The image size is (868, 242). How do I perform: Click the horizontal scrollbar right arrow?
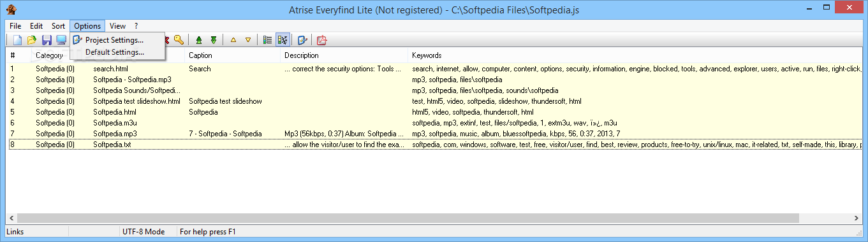tap(857, 218)
